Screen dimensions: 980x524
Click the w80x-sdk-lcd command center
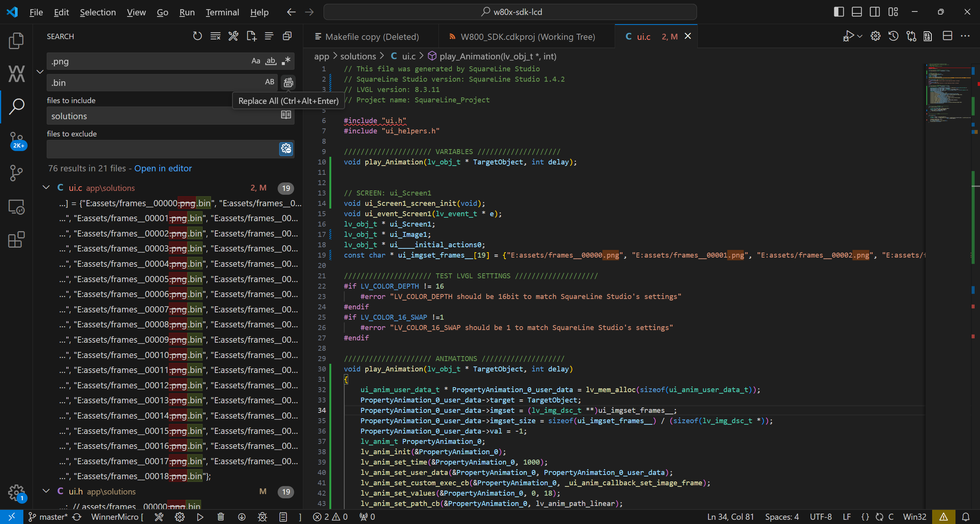pos(510,12)
